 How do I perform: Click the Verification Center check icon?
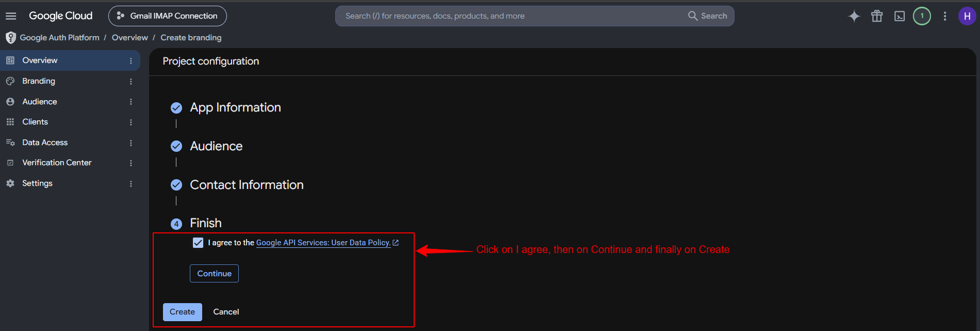(10, 163)
